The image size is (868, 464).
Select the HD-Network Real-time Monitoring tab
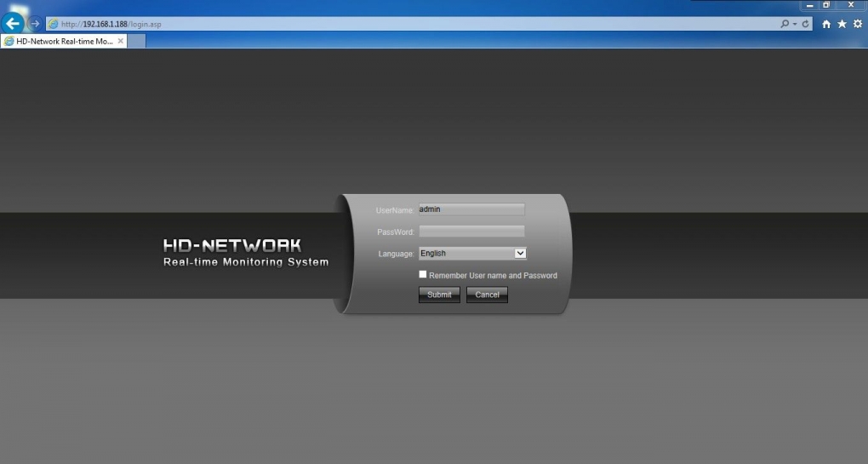pos(60,41)
